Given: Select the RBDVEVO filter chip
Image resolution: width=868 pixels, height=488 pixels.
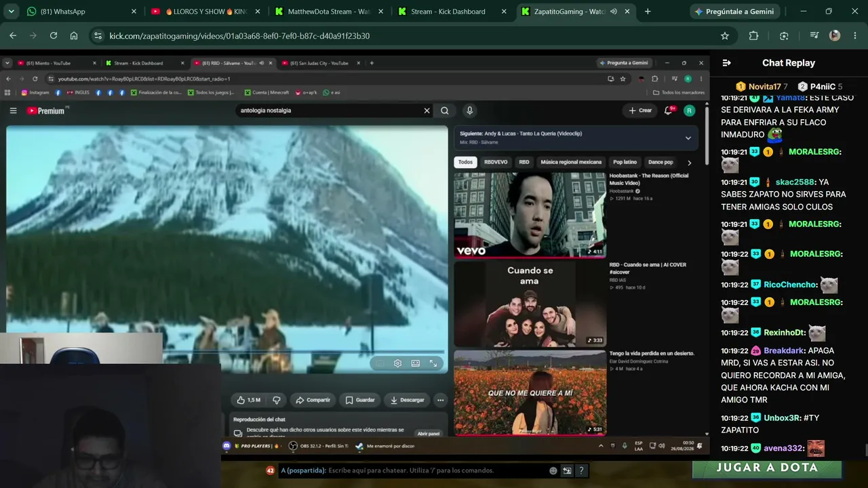Looking at the screenshot, I should pyautogui.click(x=496, y=162).
